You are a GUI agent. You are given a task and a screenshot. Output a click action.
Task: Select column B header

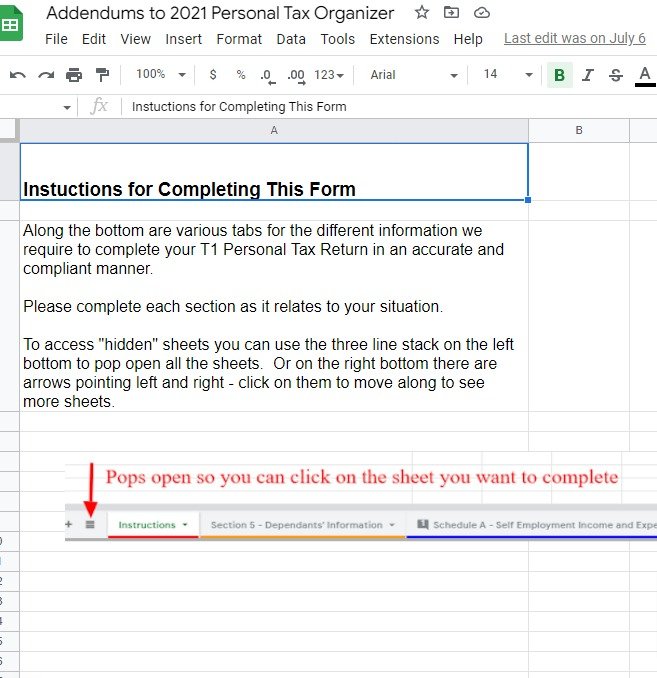click(x=579, y=130)
